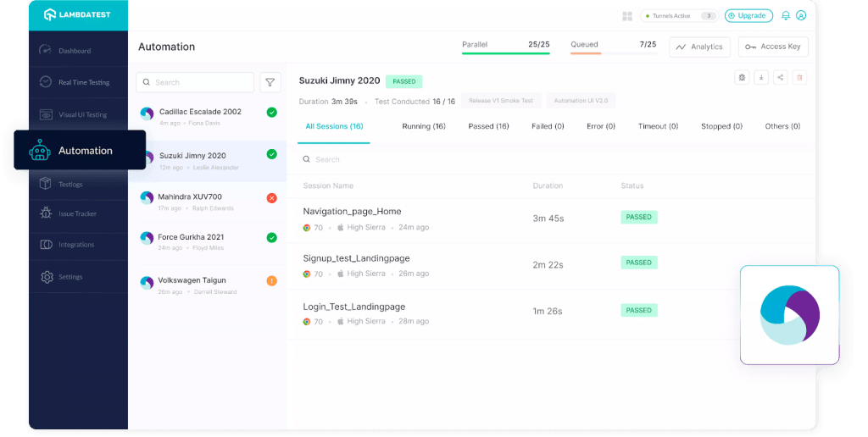Select the Cadillac Escalade 2002 build
Screen dimensions: 868x437
pyautogui.click(x=208, y=117)
